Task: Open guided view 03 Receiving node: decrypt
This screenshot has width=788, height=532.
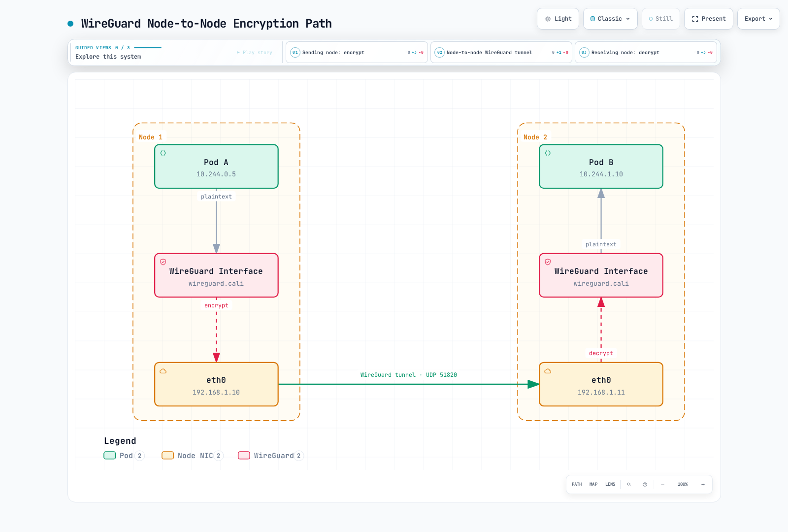Action: (646, 52)
